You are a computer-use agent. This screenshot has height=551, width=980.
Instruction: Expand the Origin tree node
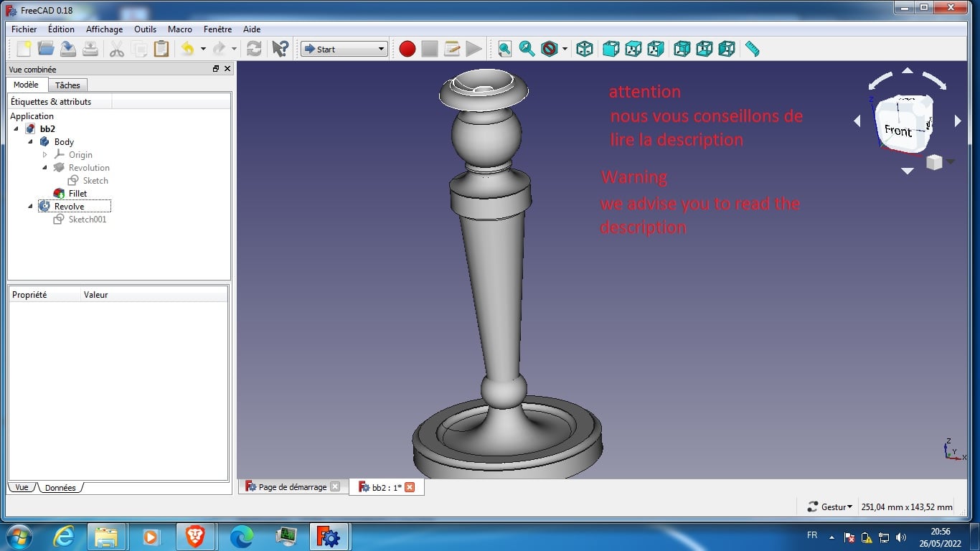(45, 155)
